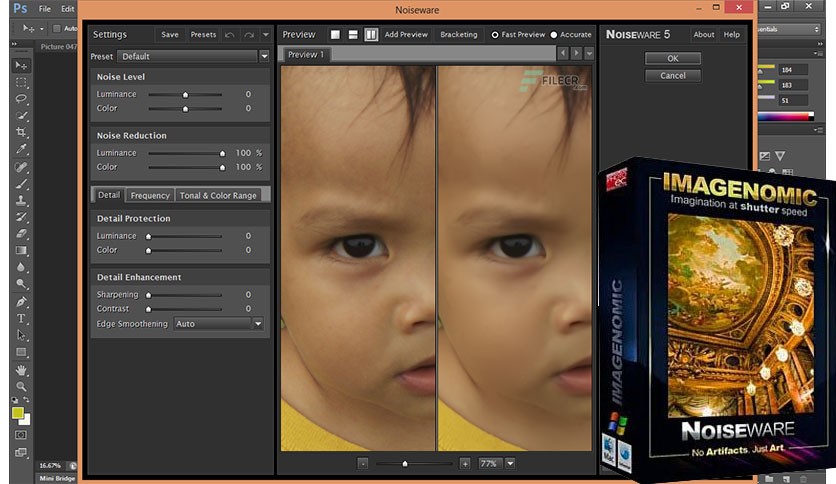The height and width of the screenshot is (484, 836).
Task: Select the Rectangular Marquee tool
Action: 21,83
